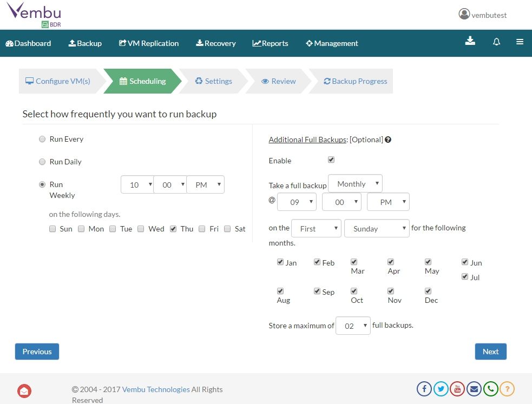Click the Vembu BDR logo

(x=34, y=15)
